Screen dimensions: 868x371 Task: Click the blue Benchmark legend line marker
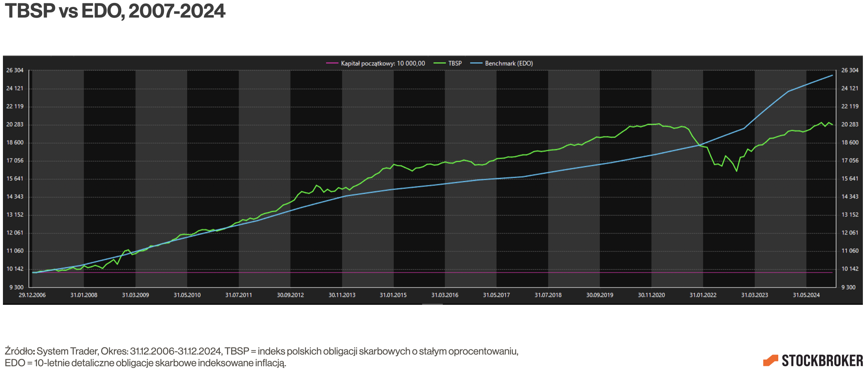tap(476, 63)
